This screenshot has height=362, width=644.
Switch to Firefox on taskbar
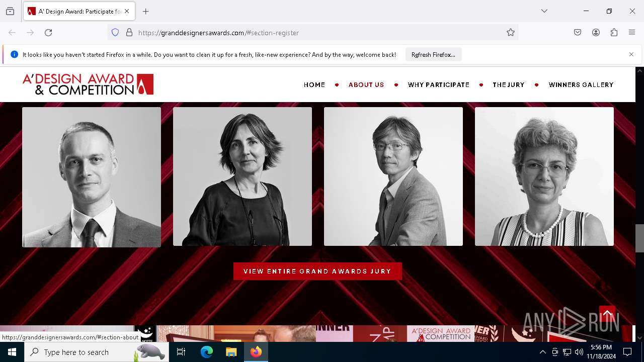click(256, 352)
